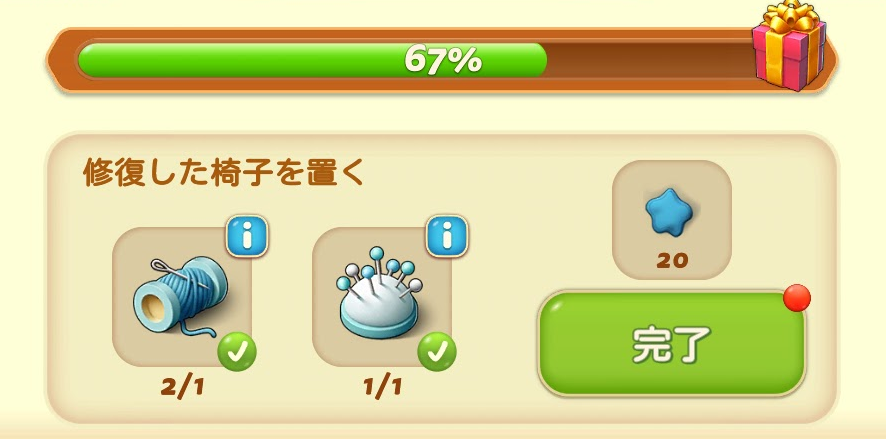Open info for the pincushion item
The image size is (886, 439).
pos(447,236)
